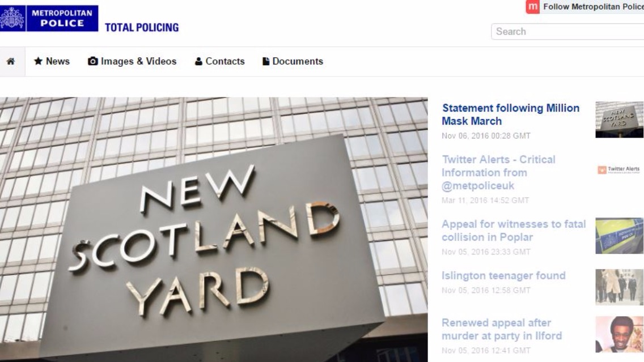Open 'Statement following Million Mask March' article

point(511,114)
